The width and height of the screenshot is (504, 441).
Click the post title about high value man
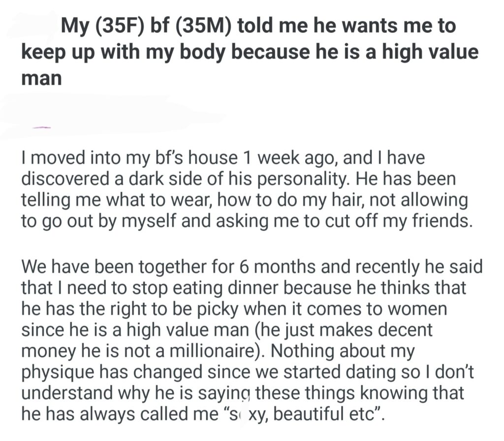pos(250,52)
